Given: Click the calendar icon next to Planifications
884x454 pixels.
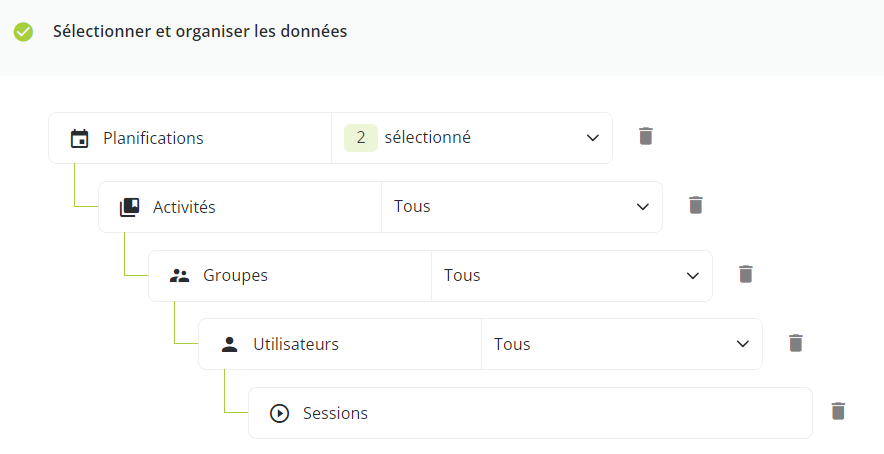Looking at the screenshot, I should pos(79,138).
